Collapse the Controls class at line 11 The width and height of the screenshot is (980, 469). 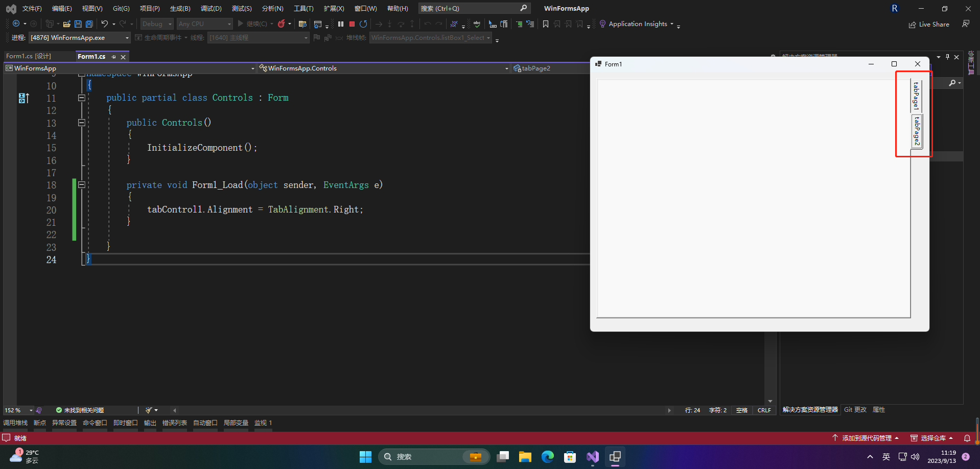(81, 98)
